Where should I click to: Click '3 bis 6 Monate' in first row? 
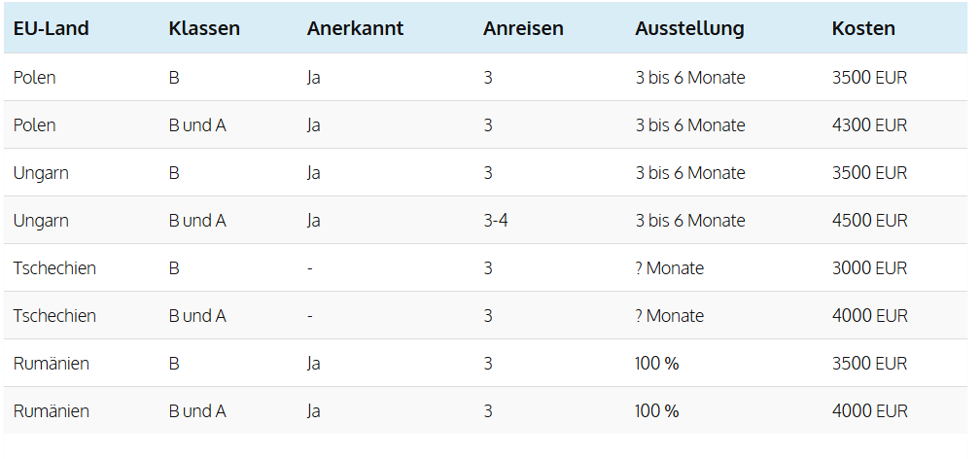pyautogui.click(x=690, y=78)
